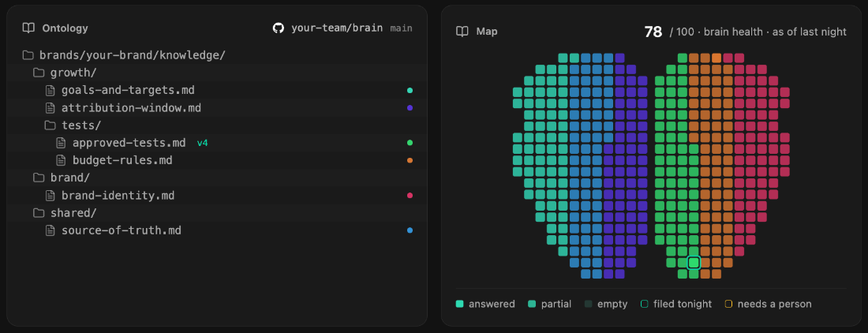Click file icon beside brand-identity.md

[51, 195]
